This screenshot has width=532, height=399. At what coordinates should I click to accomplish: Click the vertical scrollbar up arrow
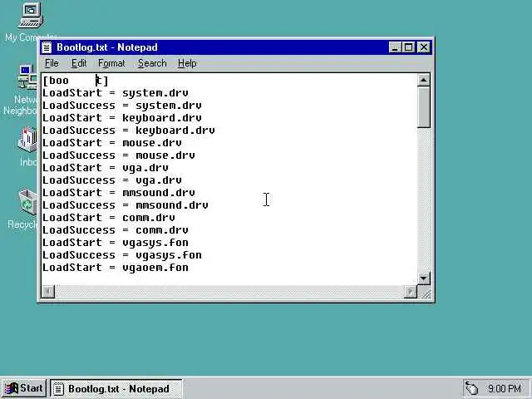423,80
